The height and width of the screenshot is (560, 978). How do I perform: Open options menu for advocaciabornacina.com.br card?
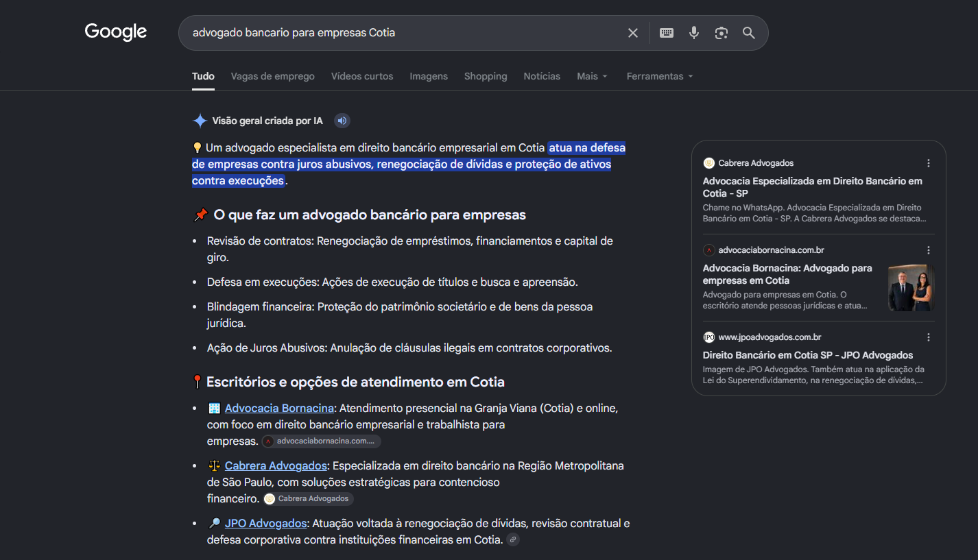(x=929, y=250)
